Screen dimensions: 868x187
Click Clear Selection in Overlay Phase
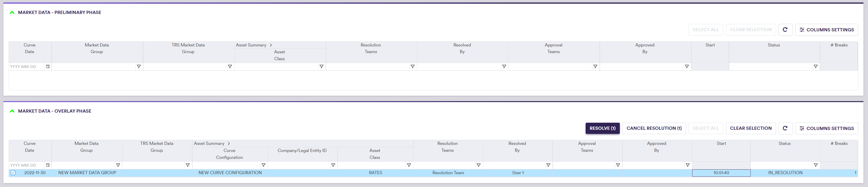point(750,128)
